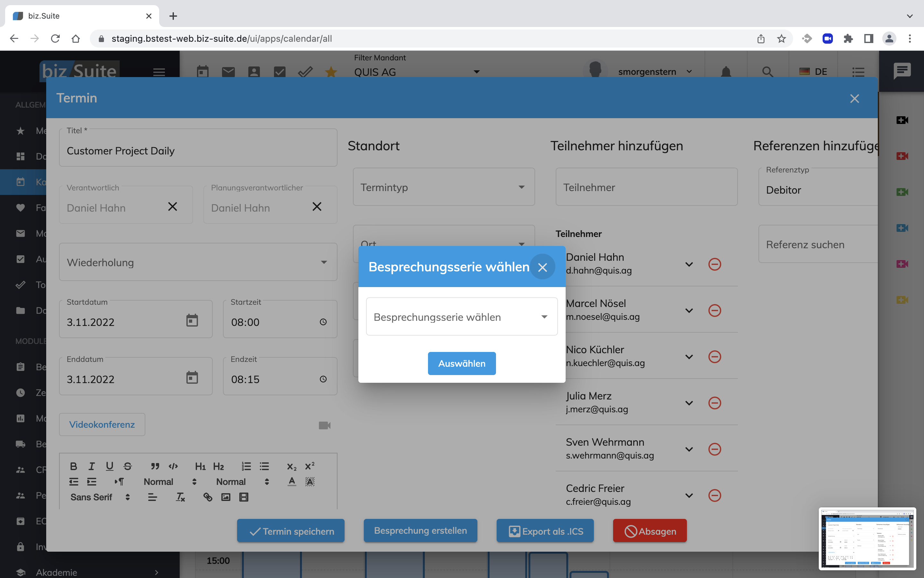Toggle bullet list in the editor

coord(264,466)
